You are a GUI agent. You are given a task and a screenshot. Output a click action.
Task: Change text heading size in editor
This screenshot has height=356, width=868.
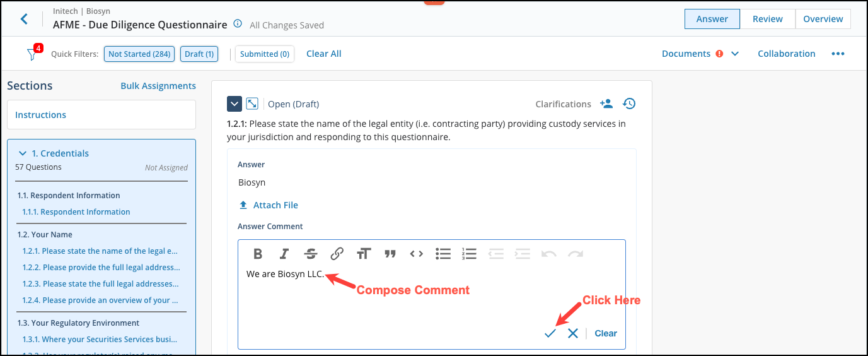pyautogui.click(x=364, y=254)
